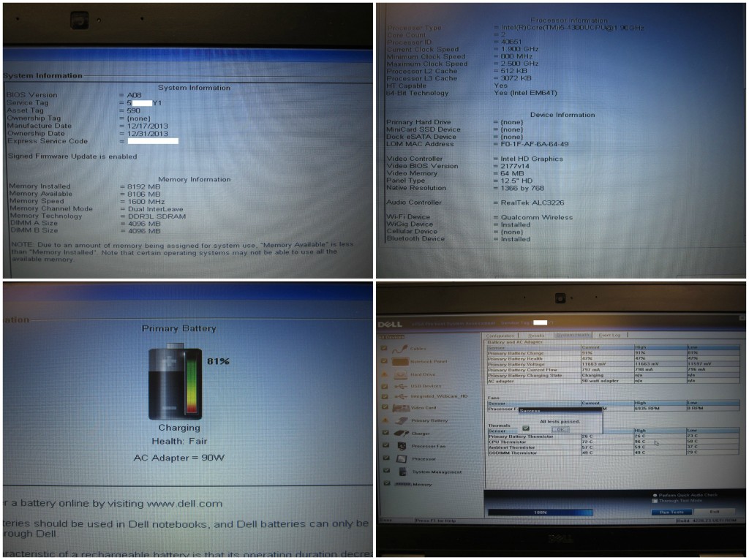Click the Dell logo in diagnostics header
Image resolution: width=749 pixels, height=560 pixels.
point(391,324)
